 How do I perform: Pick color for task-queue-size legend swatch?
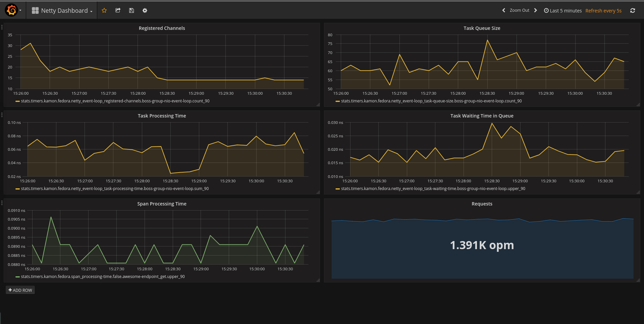(x=338, y=101)
